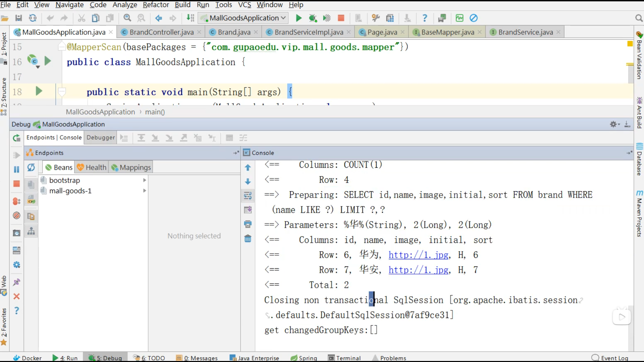Refresh endpoints list icon
Screen dimensions: 644x362
click(x=31, y=167)
